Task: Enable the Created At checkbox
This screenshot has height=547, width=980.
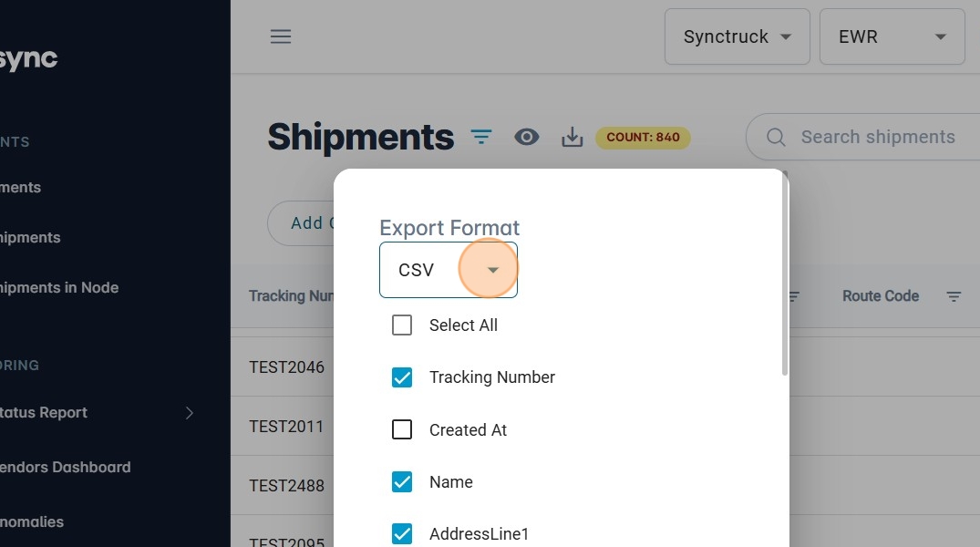Action: tap(402, 430)
